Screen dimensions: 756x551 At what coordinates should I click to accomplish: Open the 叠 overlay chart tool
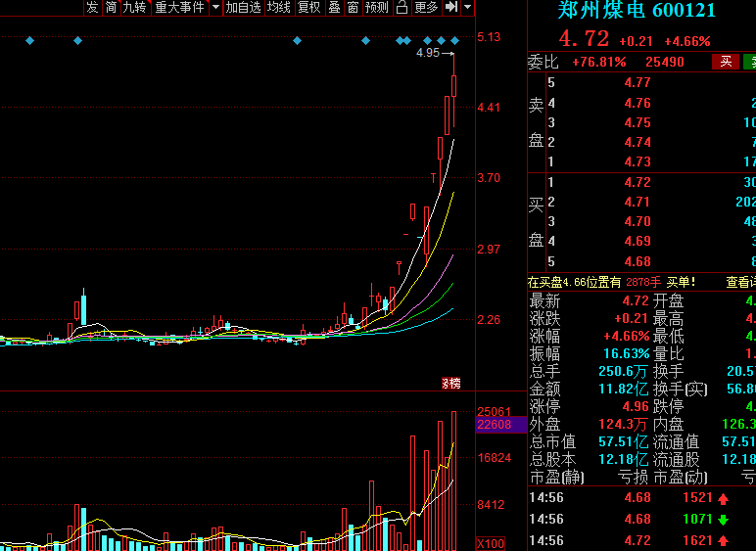pos(334,7)
